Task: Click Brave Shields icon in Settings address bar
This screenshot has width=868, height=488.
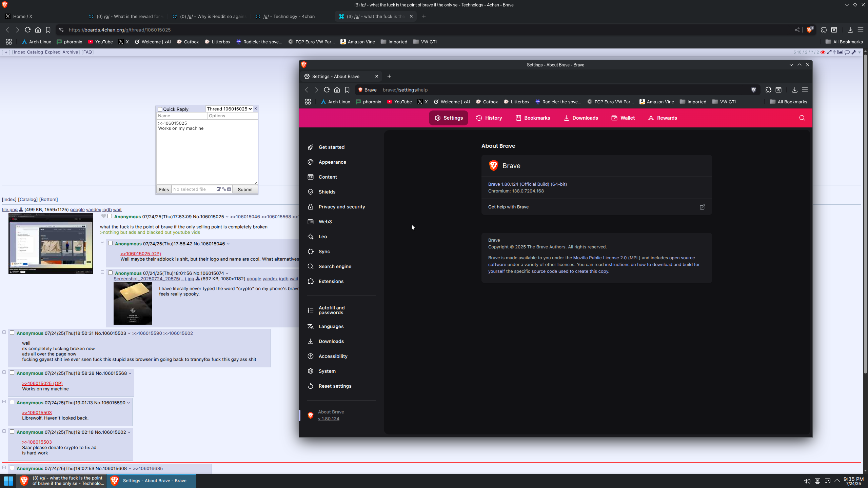Action: (x=754, y=90)
